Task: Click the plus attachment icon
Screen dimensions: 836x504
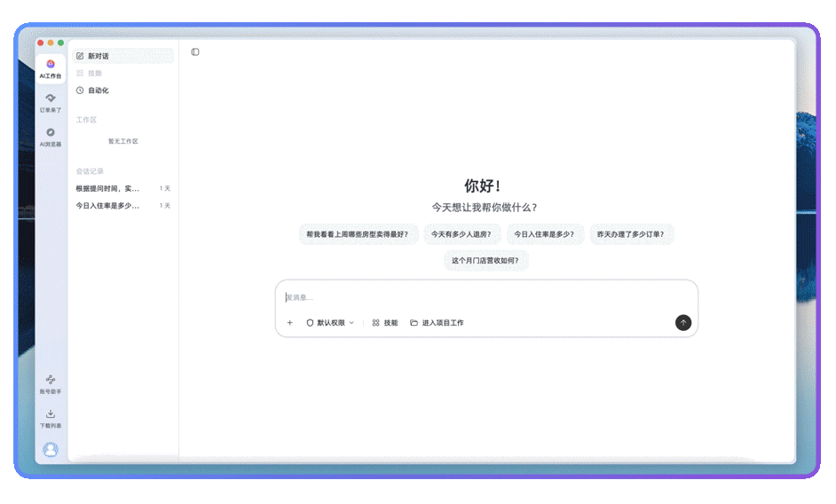Action: coord(290,323)
